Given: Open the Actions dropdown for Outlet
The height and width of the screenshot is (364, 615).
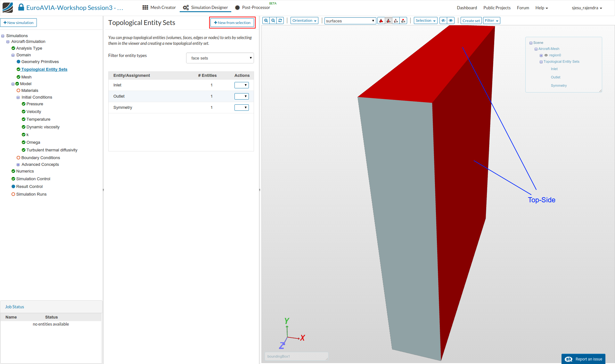Looking at the screenshot, I should (x=242, y=96).
